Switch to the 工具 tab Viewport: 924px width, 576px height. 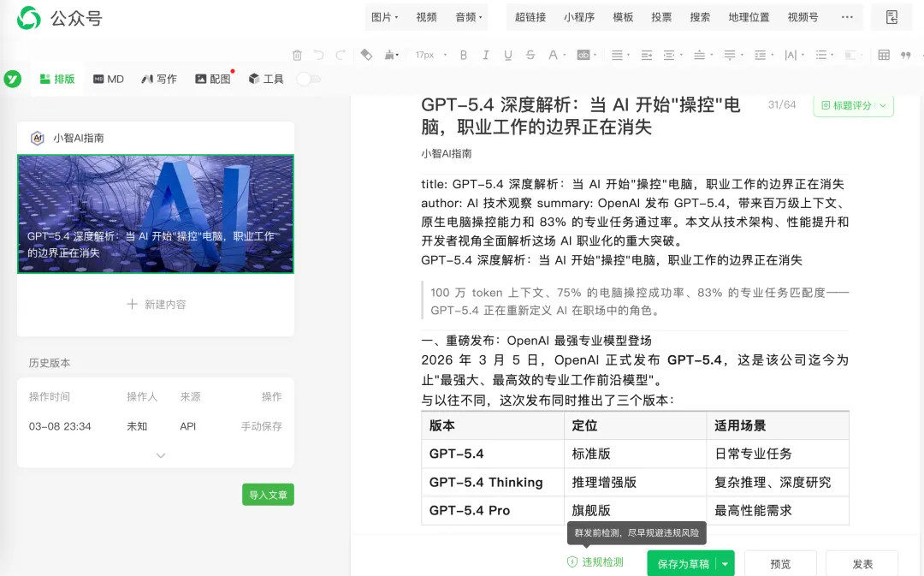[x=266, y=79]
